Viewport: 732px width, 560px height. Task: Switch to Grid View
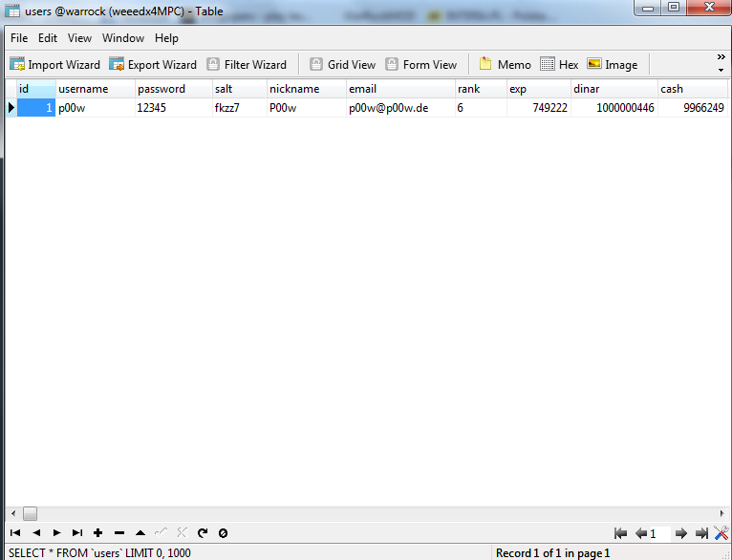pyautogui.click(x=343, y=64)
